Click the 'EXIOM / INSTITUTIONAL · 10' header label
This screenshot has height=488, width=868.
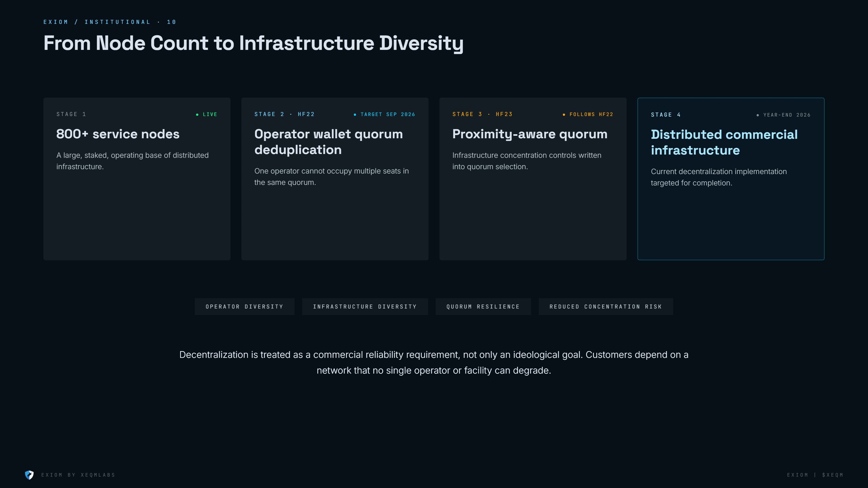(110, 22)
